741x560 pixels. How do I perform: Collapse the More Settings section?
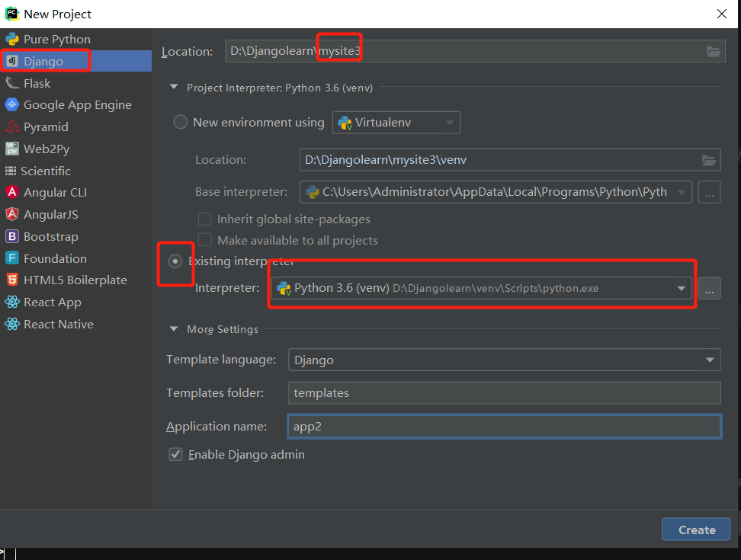pyautogui.click(x=174, y=328)
